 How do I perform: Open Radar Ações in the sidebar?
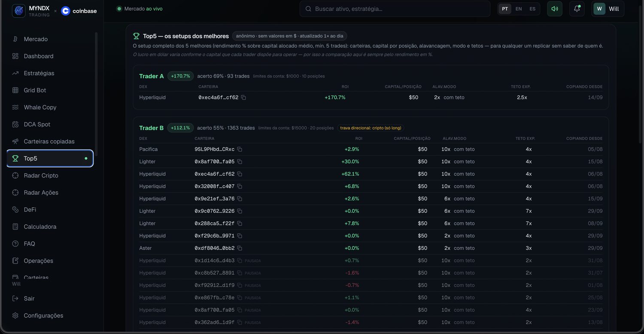click(x=50, y=193)
